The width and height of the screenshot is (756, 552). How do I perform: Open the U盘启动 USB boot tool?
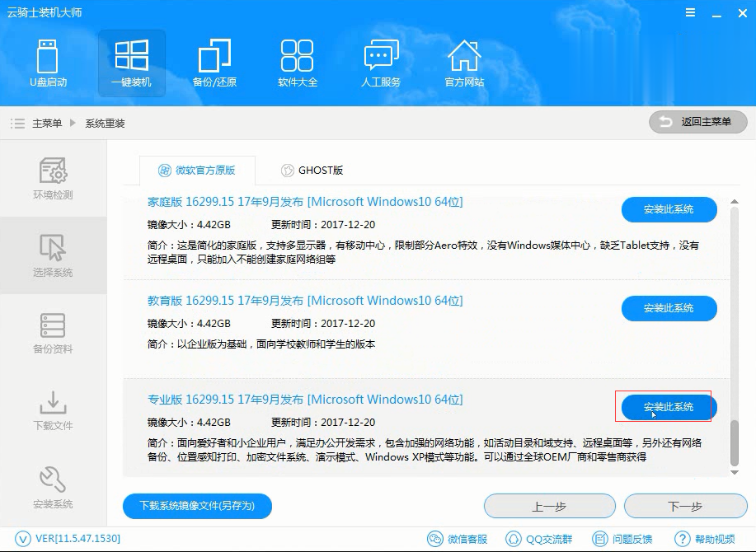(x=48, y=63)
